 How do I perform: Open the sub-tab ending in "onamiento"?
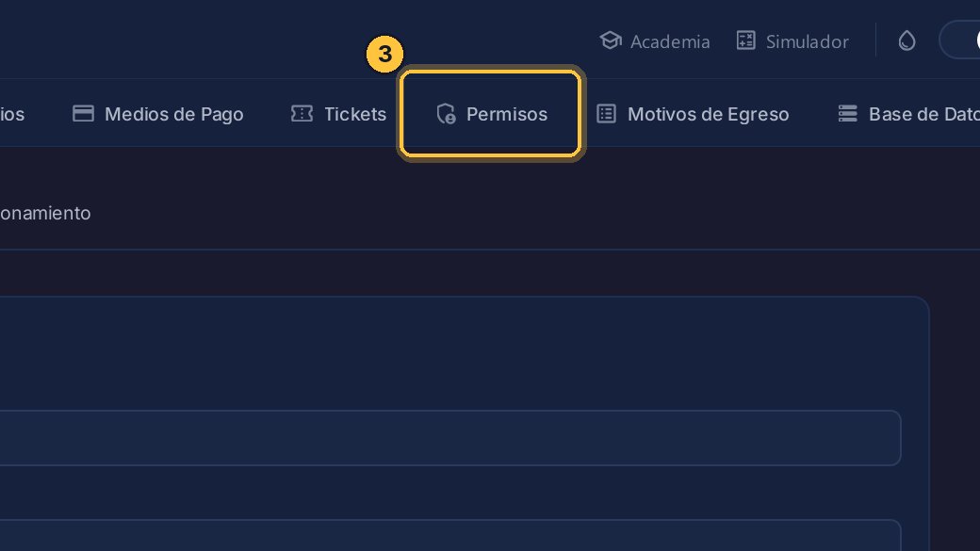point(45,213)
